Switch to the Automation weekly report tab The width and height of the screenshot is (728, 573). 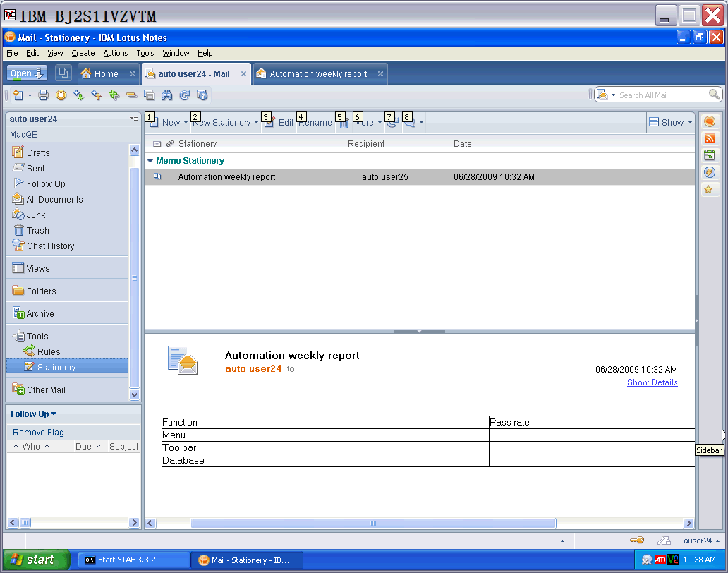point(317,73)
